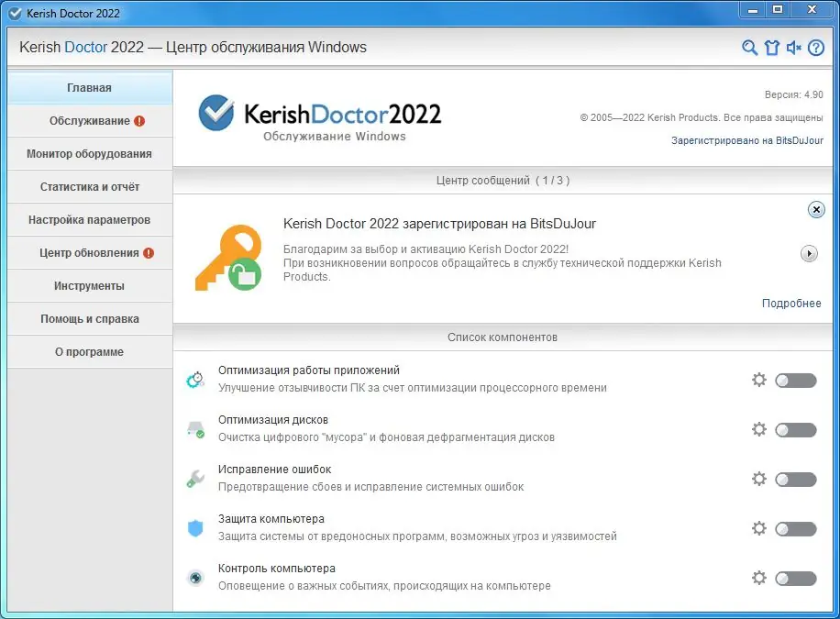Click the Зарегистрировано на BitsDuJour link
840x619 pixels.
tap(746, 140)
